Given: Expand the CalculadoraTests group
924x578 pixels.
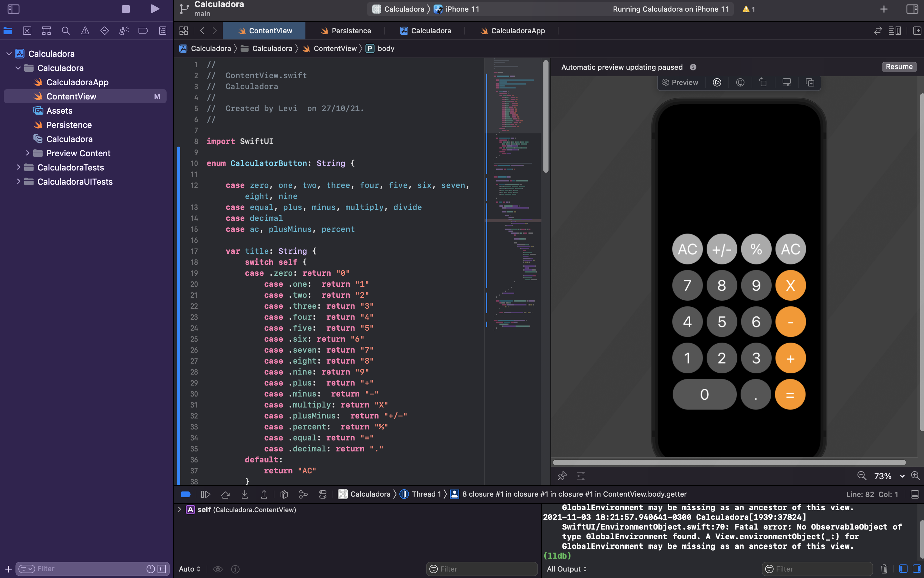Looking at the screenshot, I should tap(18, 167).
